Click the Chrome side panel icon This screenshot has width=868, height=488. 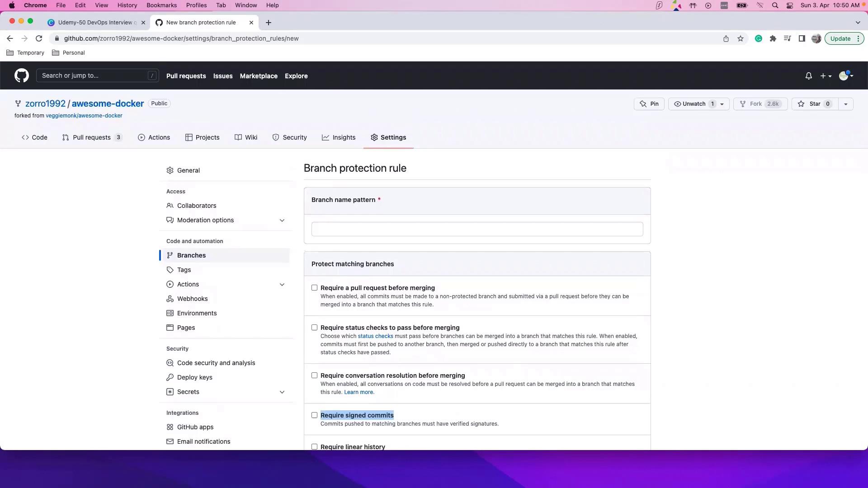pyautogui.click(x=802, y=38)
